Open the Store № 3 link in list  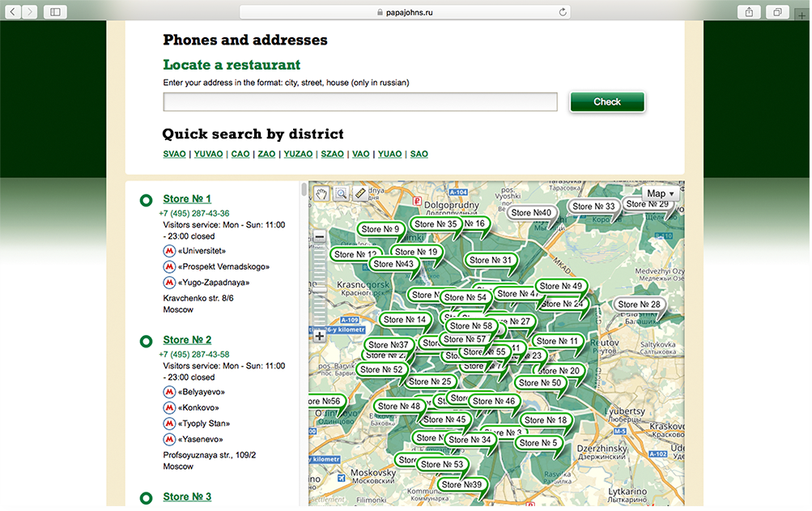tap(187, 496)
